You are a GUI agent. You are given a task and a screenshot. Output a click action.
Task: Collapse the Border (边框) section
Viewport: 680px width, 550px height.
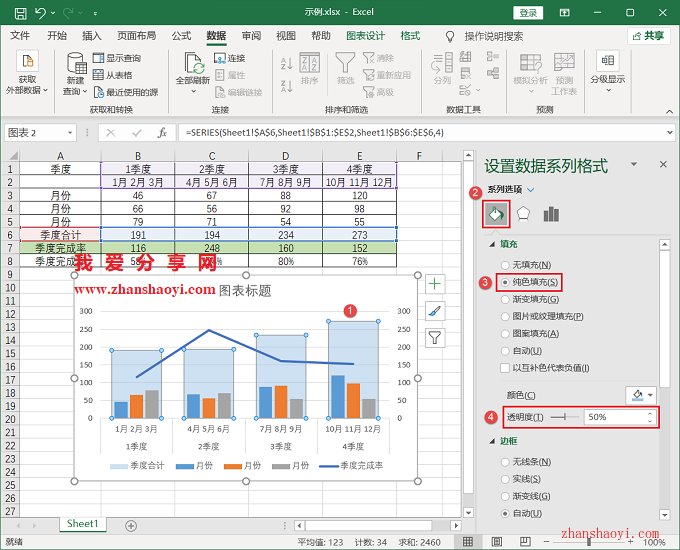click(x=492, y=441)
